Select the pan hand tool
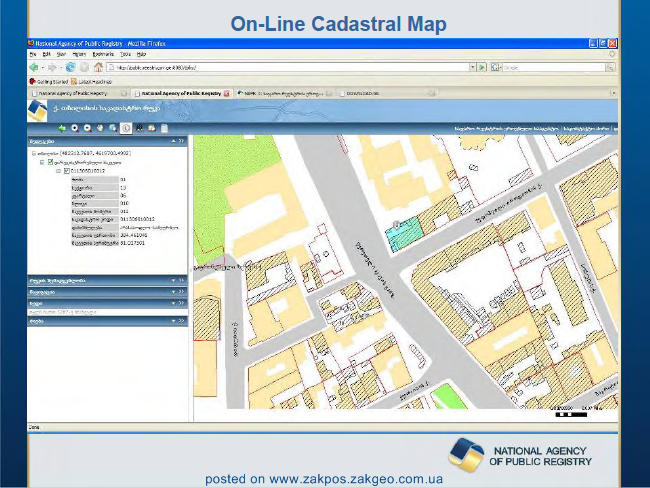 pyautogui.click(x=100, y=128)
